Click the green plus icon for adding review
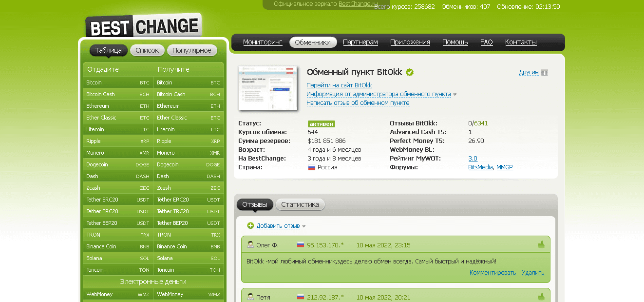The height and width of the screenshot is (302, 644). point(250,225)
